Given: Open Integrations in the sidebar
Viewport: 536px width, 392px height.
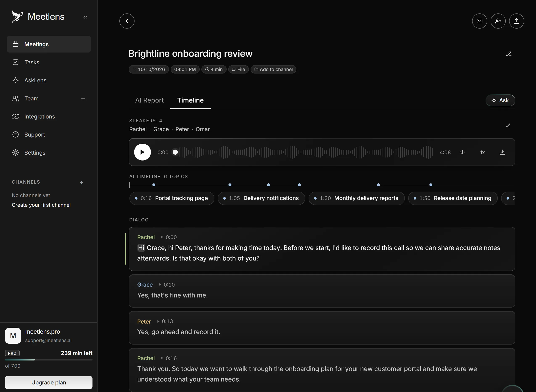Looking at the screenshot, I should tap(49, 117).
